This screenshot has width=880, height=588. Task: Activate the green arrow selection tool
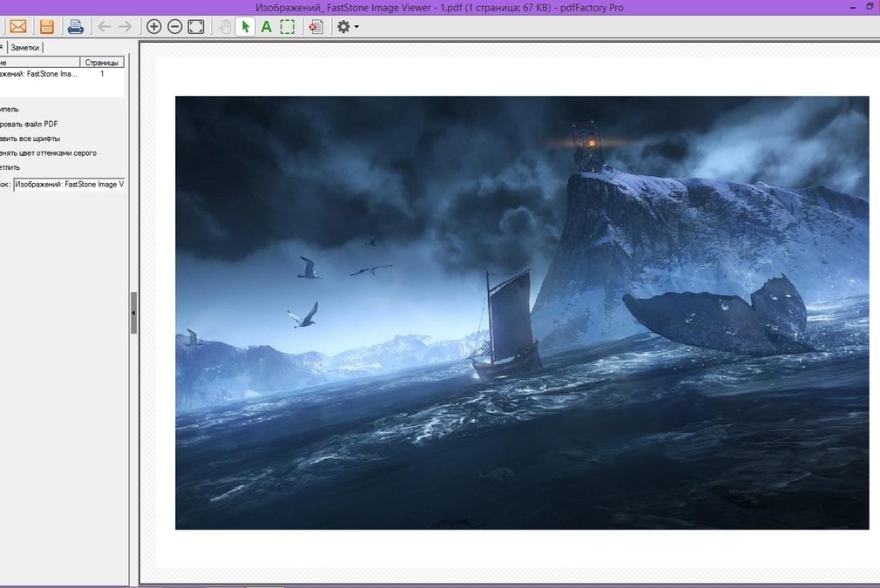(x=245, y=26)
